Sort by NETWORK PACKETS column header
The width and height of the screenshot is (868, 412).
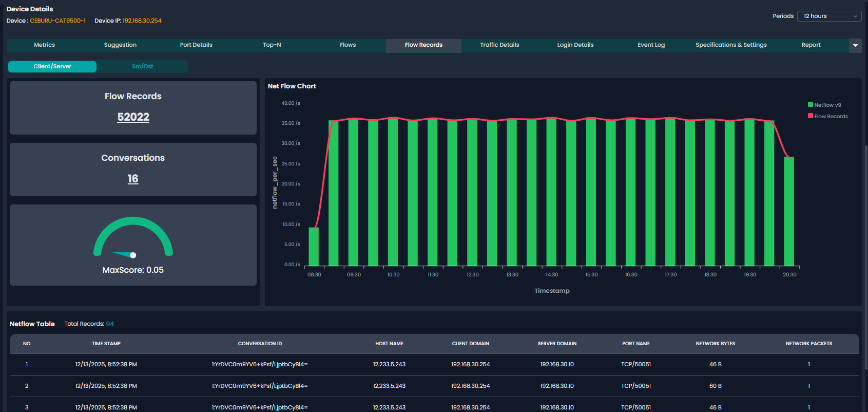[x=809, y=344]
